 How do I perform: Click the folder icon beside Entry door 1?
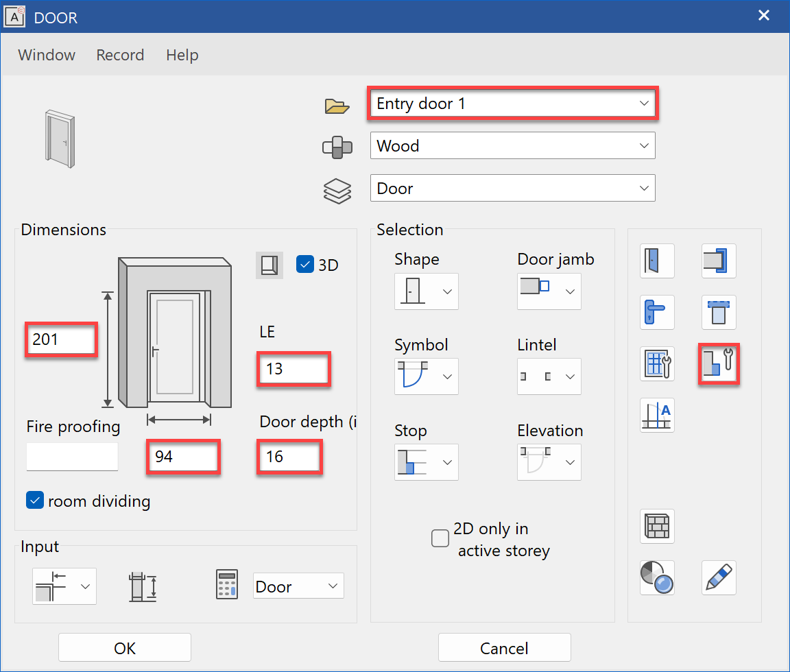point(337,105)
